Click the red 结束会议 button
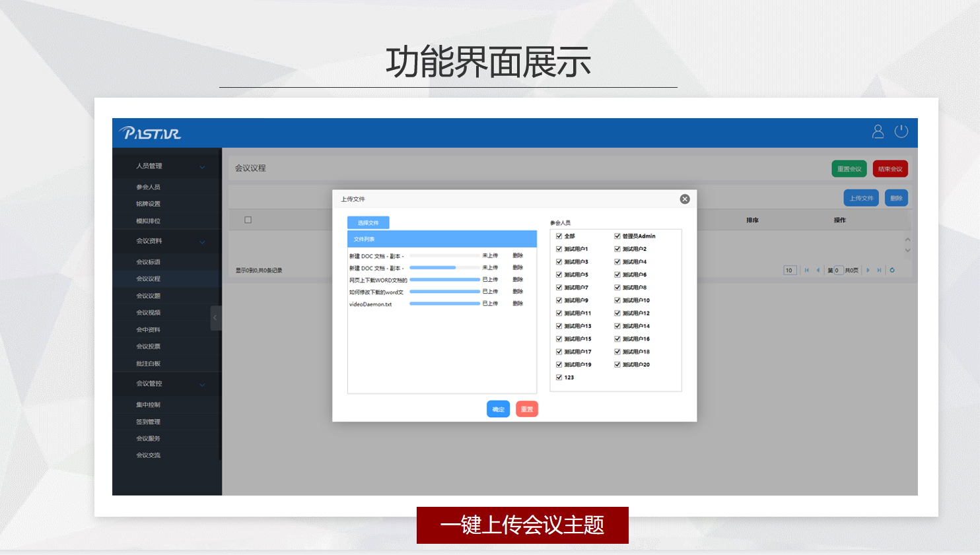The height and width of the screenshot is (555, 980). [890, 169]
